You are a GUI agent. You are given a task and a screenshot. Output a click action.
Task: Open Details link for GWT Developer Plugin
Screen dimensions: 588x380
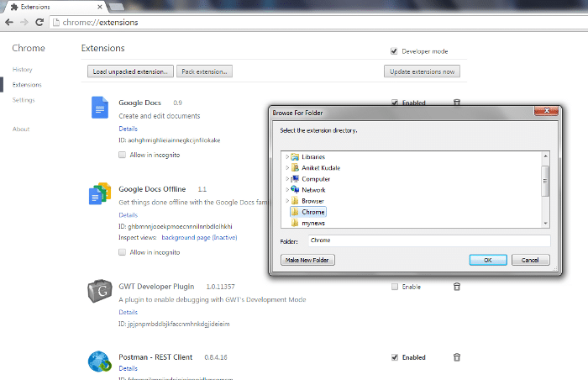click(129, 313)
